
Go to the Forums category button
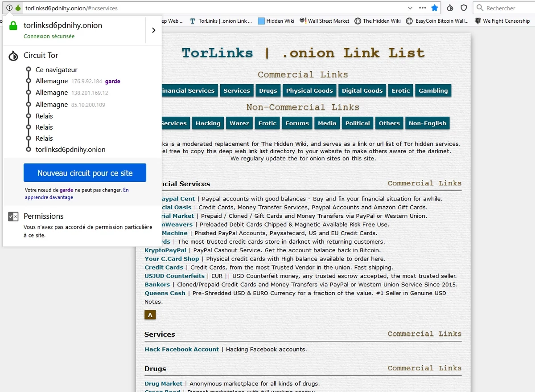(x=297, y=123)
